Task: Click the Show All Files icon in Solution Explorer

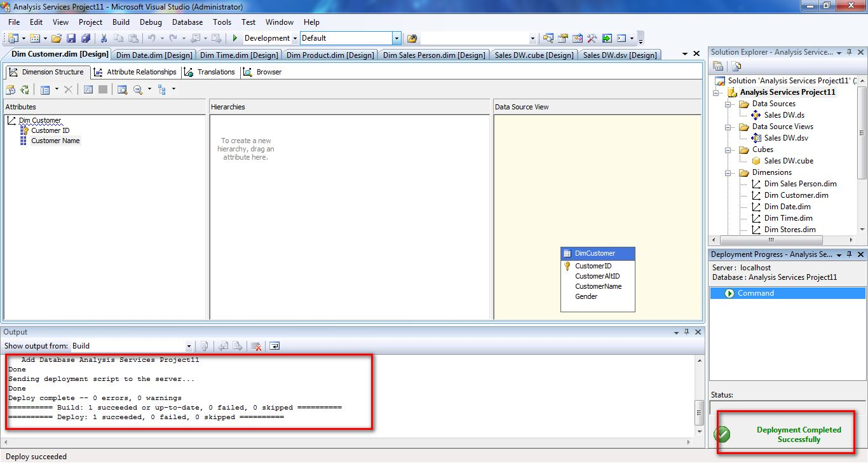Action: pyautogui.click(x=736, y=66)
